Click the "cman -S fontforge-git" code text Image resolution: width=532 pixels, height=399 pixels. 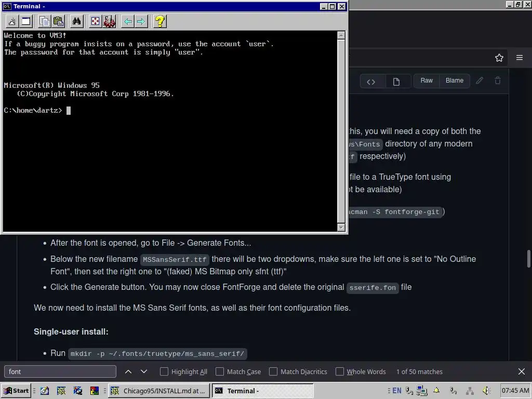point(395,212)
